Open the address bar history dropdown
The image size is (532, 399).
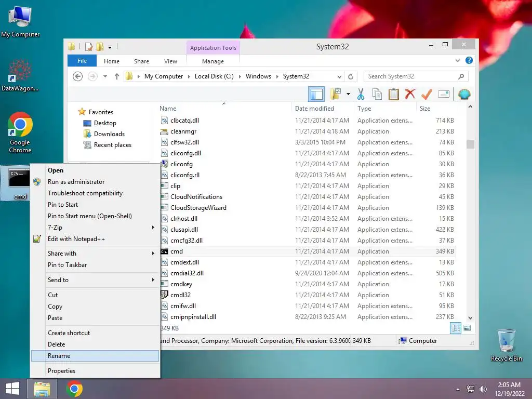click(x=339, y=76)
